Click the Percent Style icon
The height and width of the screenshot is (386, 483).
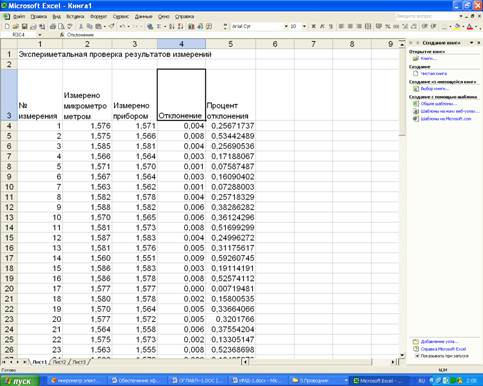(x=388, y=26)
